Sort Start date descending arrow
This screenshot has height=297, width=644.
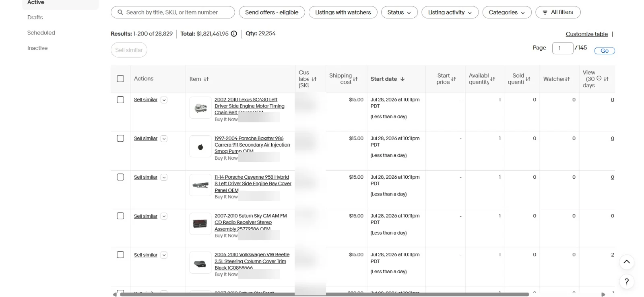(x=402, y=79)
